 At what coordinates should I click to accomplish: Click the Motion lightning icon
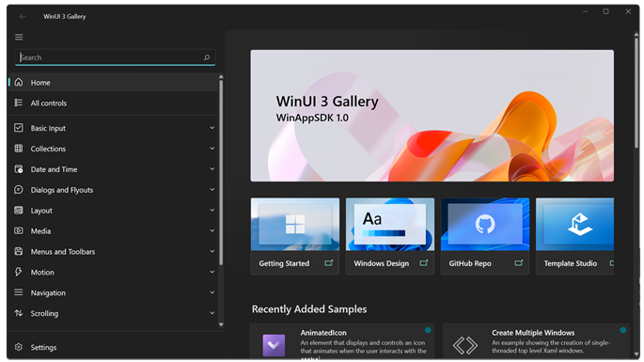[x=19, y=272]
